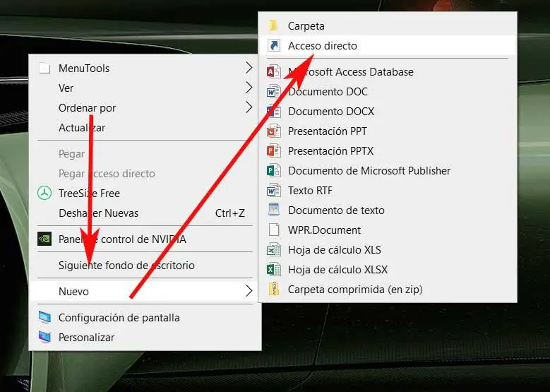
Task: Open Configuración de pantalla
Action: click(x=145, y=318)
